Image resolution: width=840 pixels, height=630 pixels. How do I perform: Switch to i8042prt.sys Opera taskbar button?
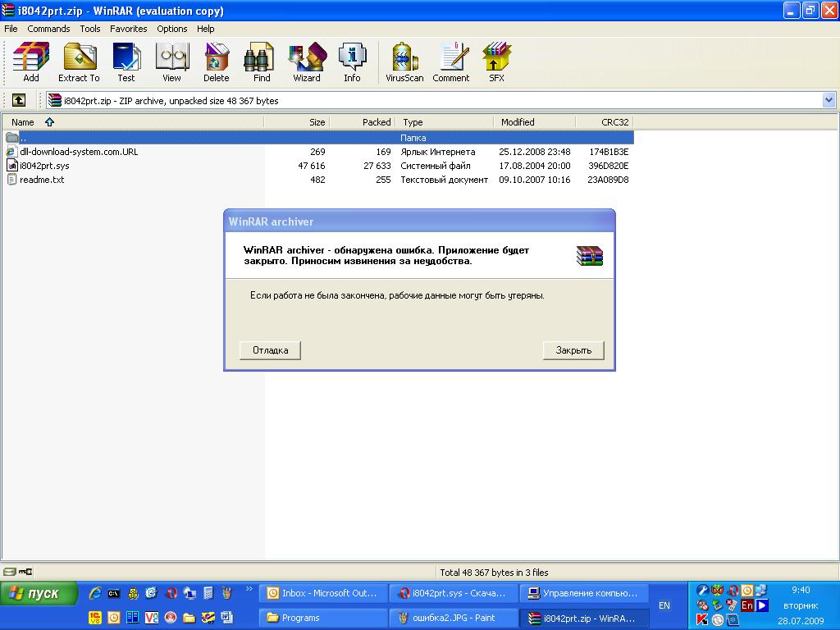tap(453, 593)
